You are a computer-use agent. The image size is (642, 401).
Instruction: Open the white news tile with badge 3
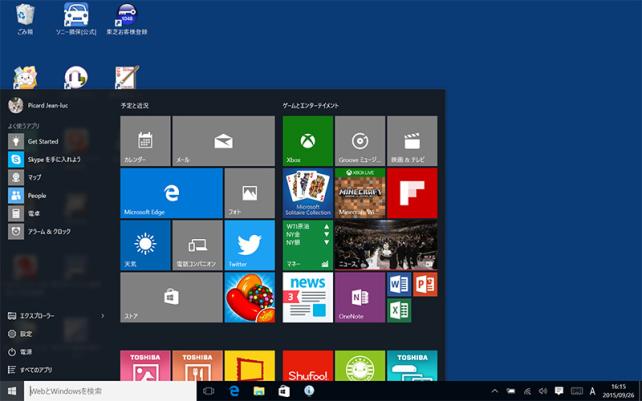[308, 297]
